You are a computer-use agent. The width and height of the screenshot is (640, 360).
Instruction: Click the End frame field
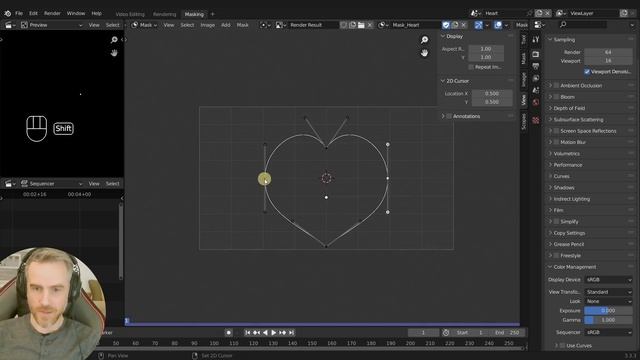coord(508,333)
